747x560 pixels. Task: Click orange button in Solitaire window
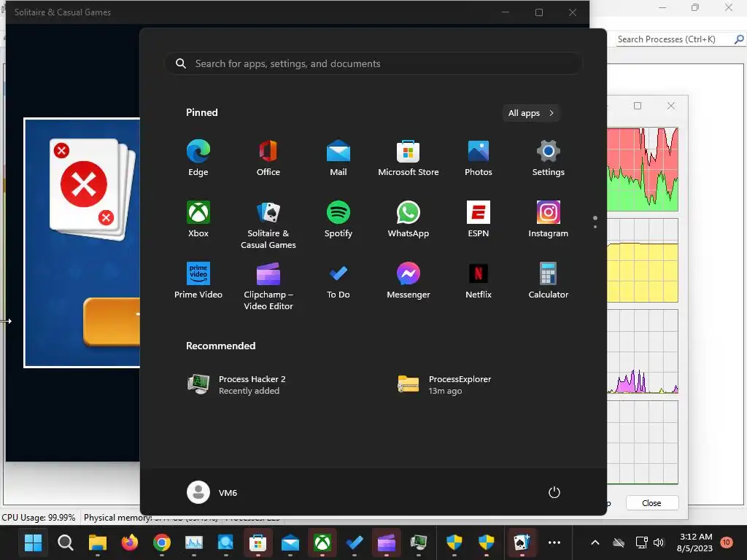(x=112, y=322)
